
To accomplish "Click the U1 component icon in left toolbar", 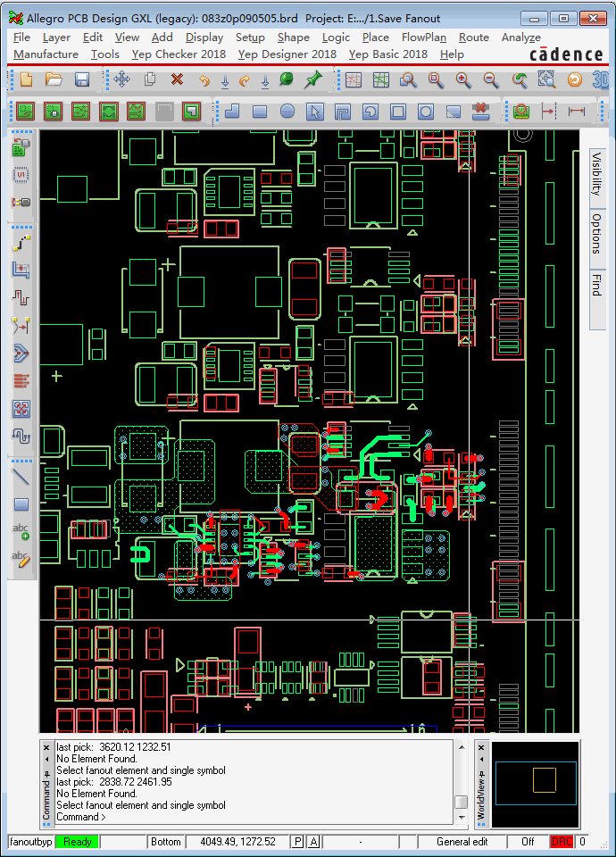I will [21, 174].
